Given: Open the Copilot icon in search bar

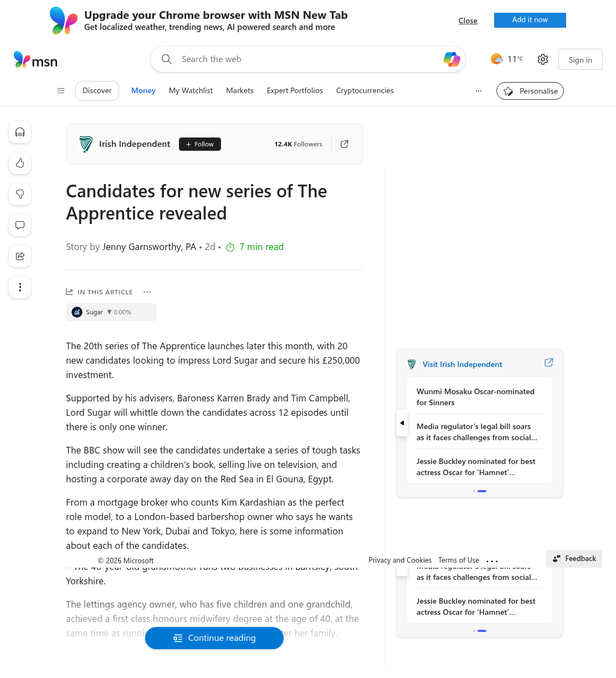Looking at the screenshot, I should coord(451,59).
